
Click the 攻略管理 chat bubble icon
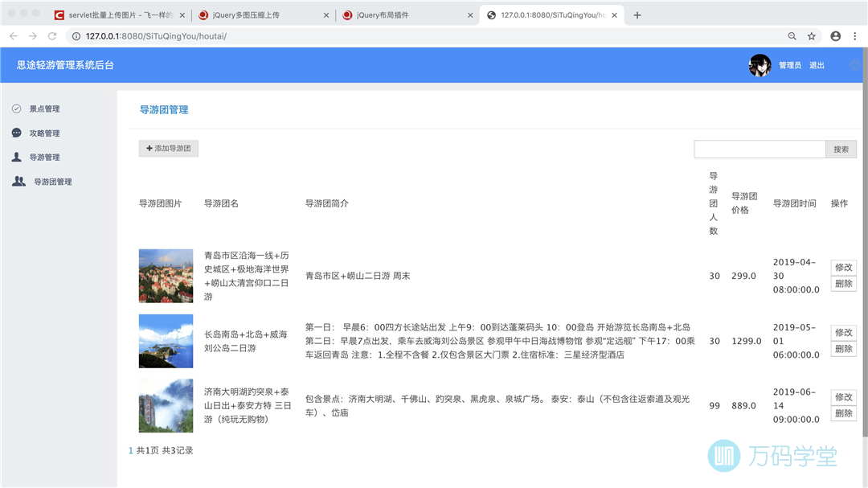tap(17, 133)
